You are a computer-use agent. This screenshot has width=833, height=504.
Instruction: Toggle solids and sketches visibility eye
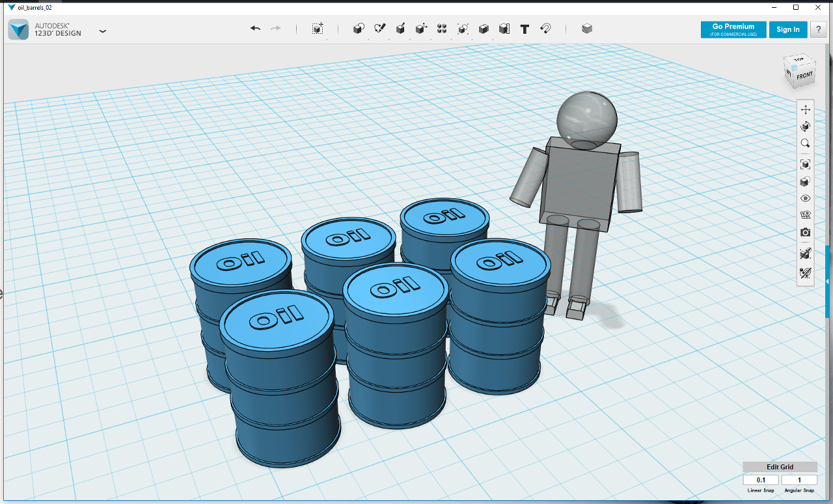click(806, 198)
